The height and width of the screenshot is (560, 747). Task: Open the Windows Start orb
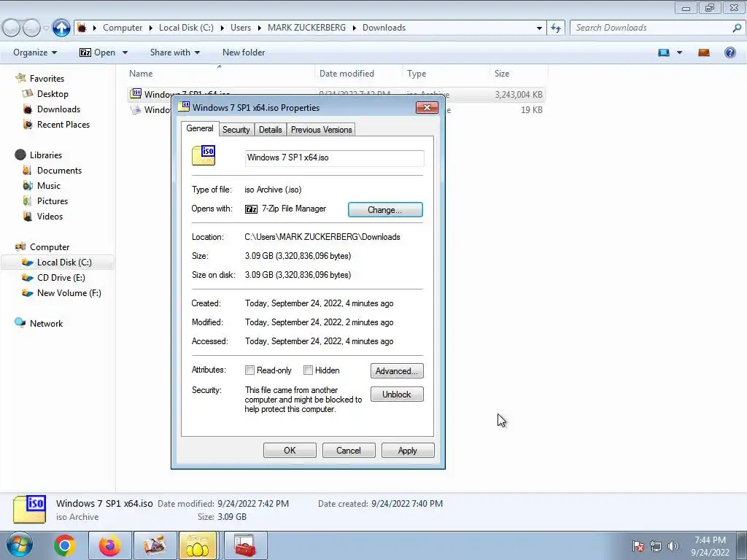point(19,545)
